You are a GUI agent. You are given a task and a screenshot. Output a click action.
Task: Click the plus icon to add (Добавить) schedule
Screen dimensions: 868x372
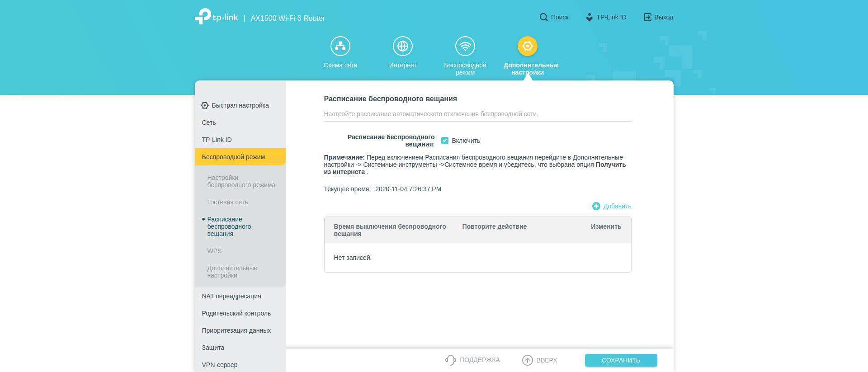(596, 206)
